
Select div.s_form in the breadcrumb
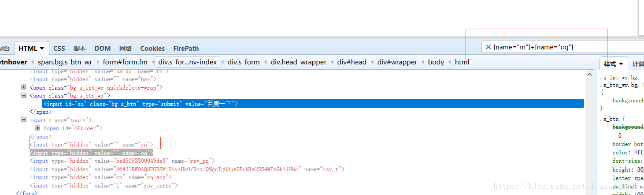point(244,62)
